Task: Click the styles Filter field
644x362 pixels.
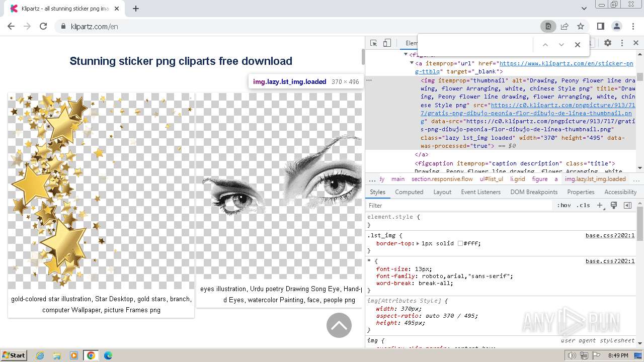Action: tap(459, 205)
